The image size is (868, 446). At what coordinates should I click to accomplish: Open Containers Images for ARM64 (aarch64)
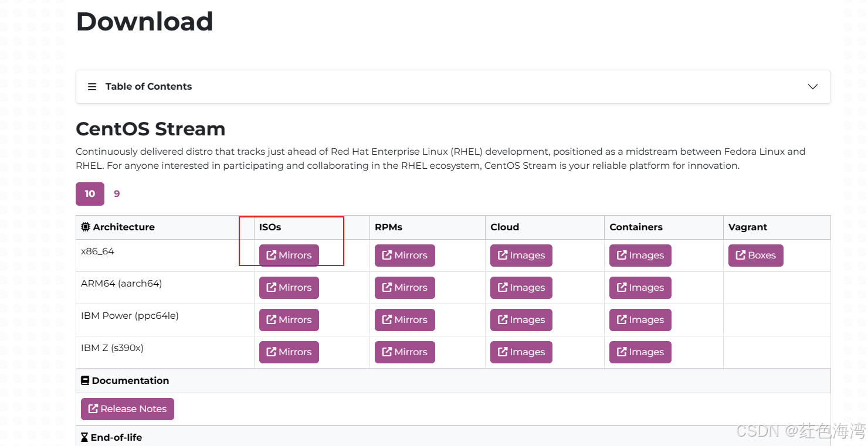(640, 288)
